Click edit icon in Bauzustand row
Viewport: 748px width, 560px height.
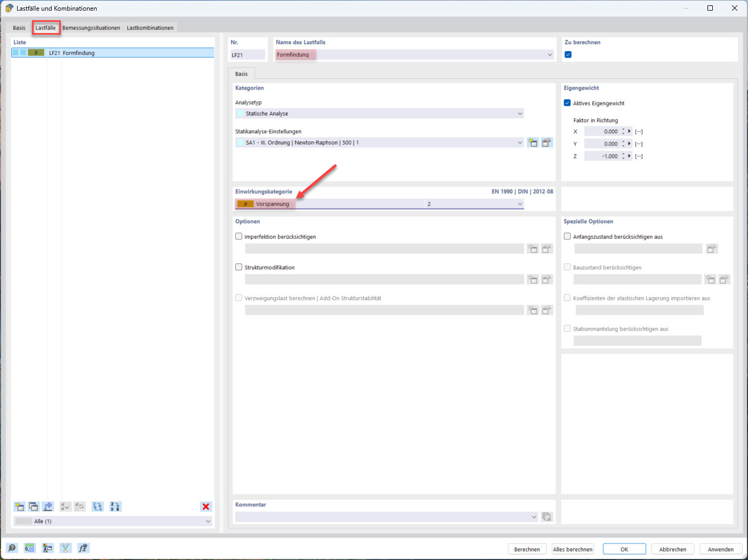pos(724,279)
